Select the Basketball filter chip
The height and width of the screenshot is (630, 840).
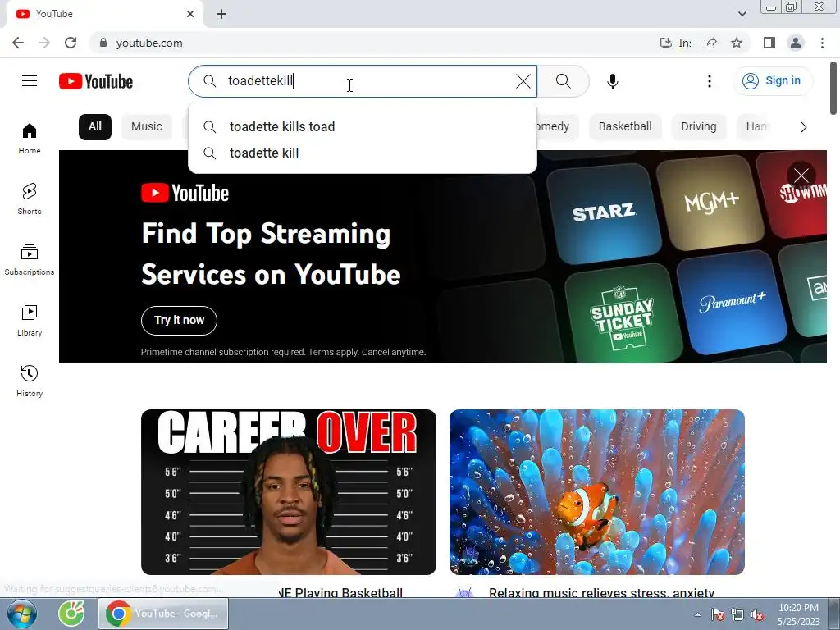pyautogui.click(x=625, y=127)
